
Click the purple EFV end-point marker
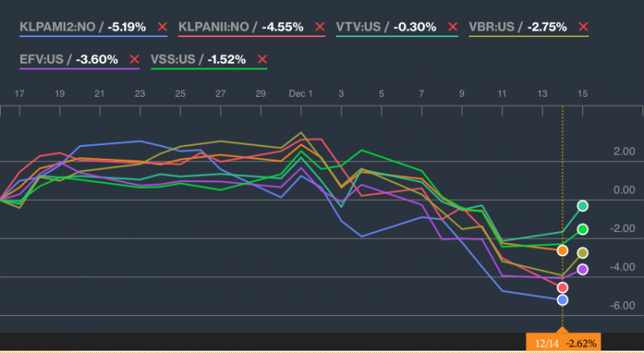point(582,269)
